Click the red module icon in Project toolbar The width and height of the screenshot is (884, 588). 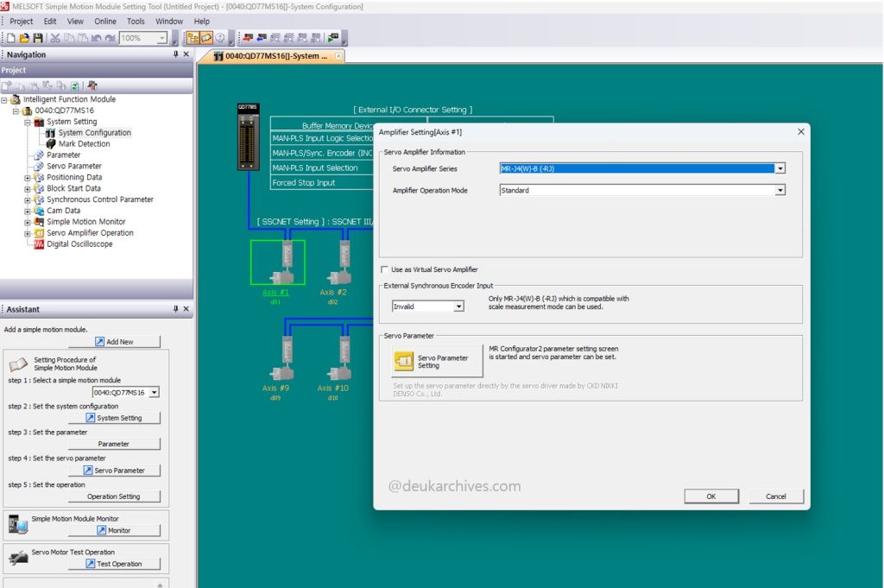92,85
